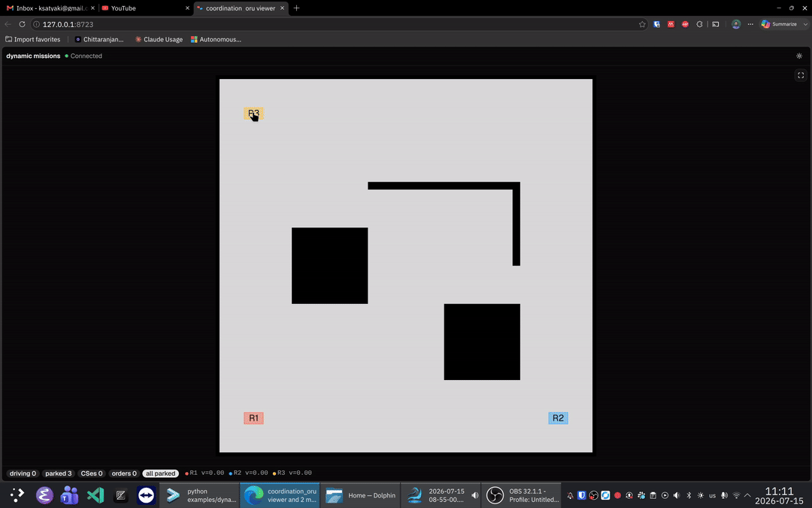Open the volume control tray icon
The image size is (812, 508).
click(x=677, y=495)
